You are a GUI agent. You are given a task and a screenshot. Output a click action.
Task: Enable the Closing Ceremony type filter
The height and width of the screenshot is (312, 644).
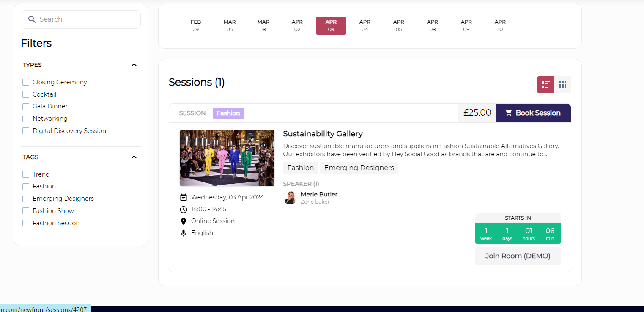[x=26, y=82]
